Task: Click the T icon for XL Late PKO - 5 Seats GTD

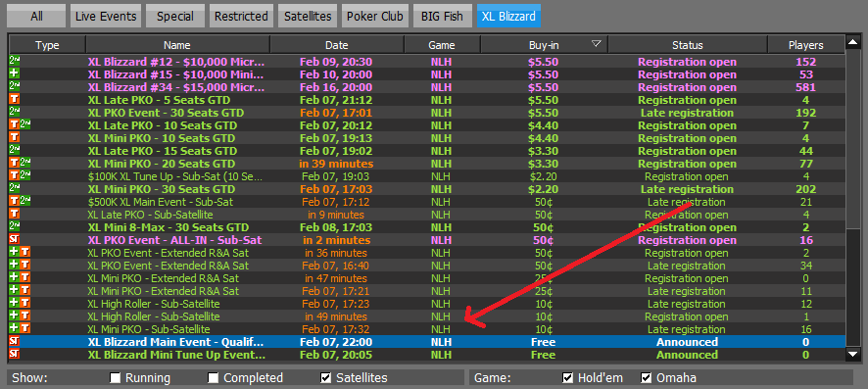Action: pos(15,100)
